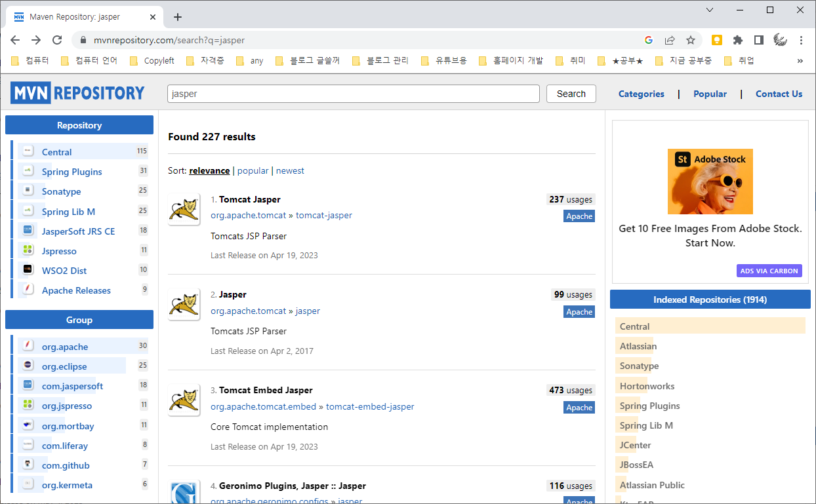Viewport: 816px width, 504px height.
Task: Open Chrome three-dot menu
Action: tap(801, 40)
